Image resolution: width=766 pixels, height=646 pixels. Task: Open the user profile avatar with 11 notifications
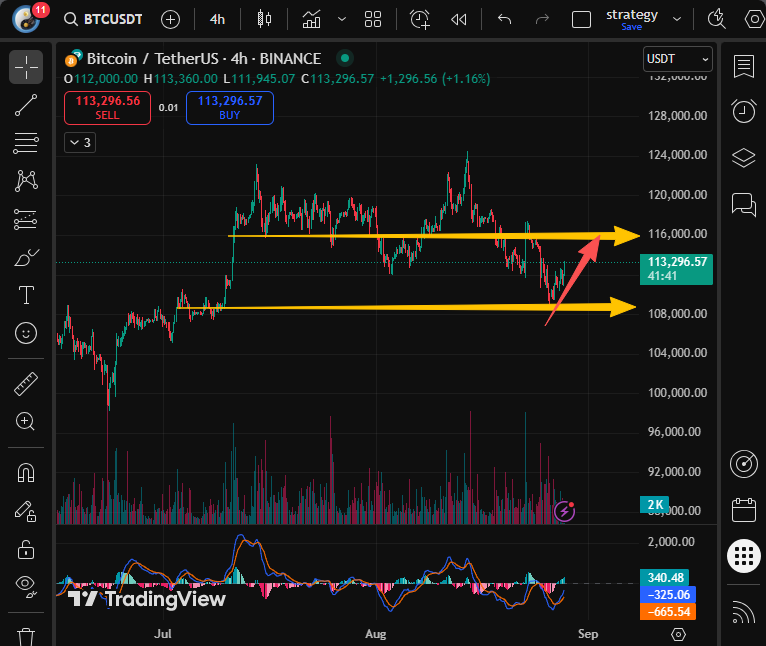point(26,19)
